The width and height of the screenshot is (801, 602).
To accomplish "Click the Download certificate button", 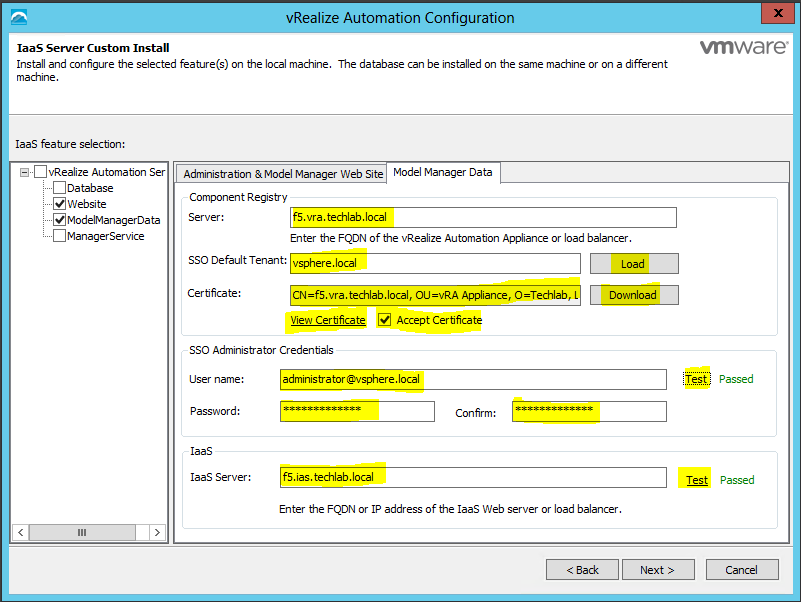I will tap(634, 295).
